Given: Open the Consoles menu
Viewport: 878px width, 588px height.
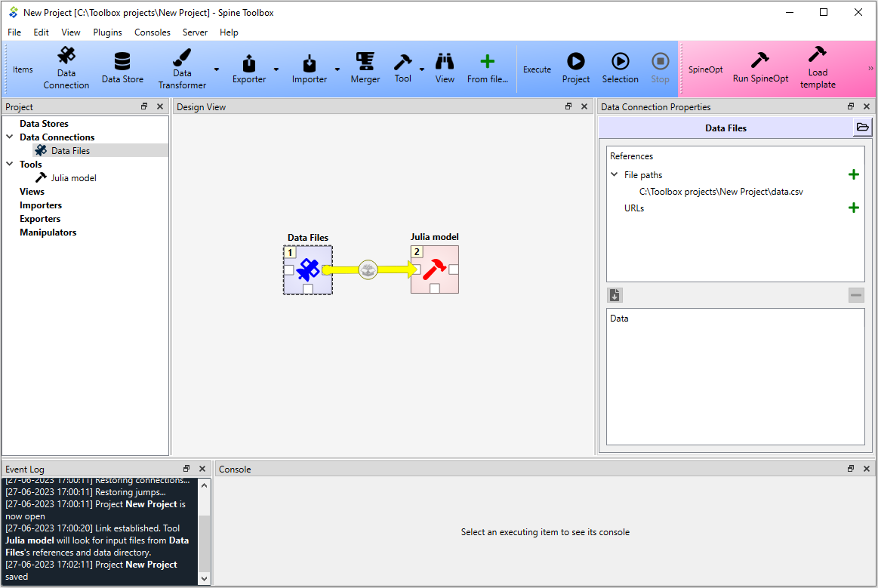Looking at the screenshot, I should click(x=152, y=32).
